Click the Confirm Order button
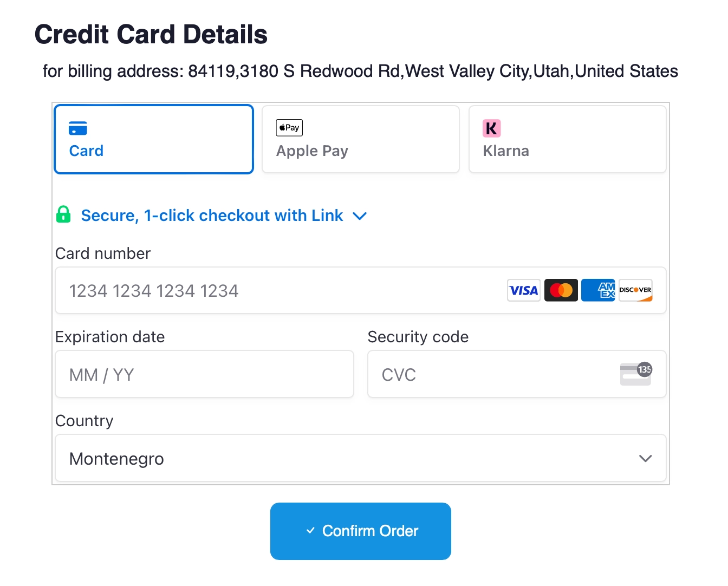 [361, 531]
